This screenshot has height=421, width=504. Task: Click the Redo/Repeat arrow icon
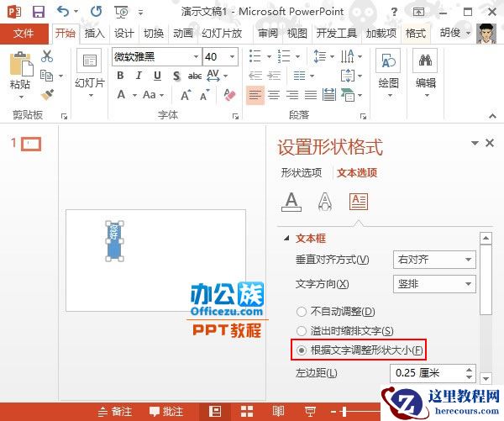pos(96,12)
